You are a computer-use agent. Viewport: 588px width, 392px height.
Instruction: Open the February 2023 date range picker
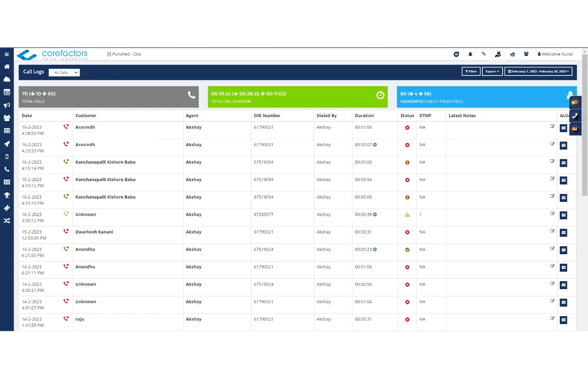(x=538, y=71)
